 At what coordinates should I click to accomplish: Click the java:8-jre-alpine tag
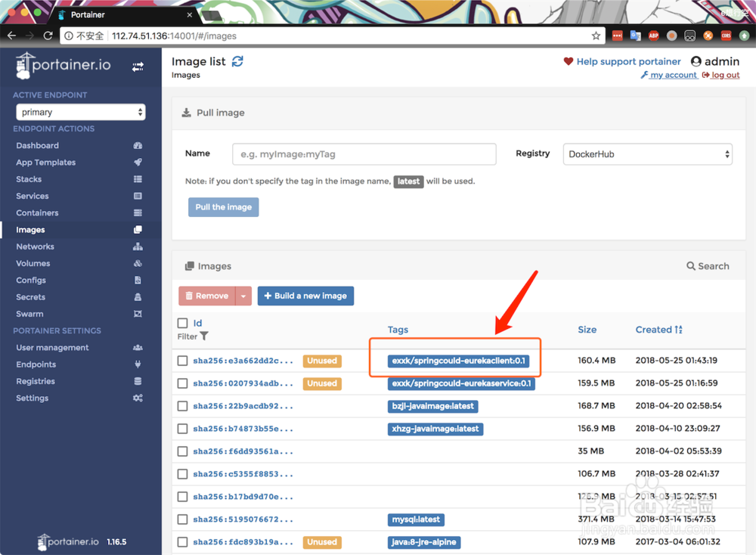(424, 542)
